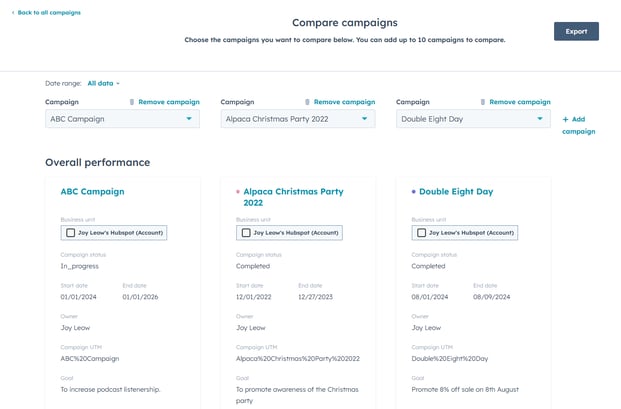Open the Double Eight Day campaign dropdown
The image size is (621, 409).
pyautogui.click(x=473, y=119)
